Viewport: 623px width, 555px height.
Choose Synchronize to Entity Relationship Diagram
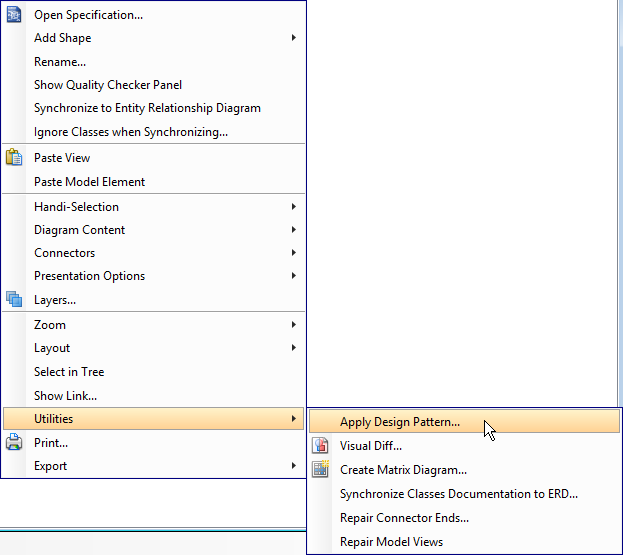pos(153,108)
